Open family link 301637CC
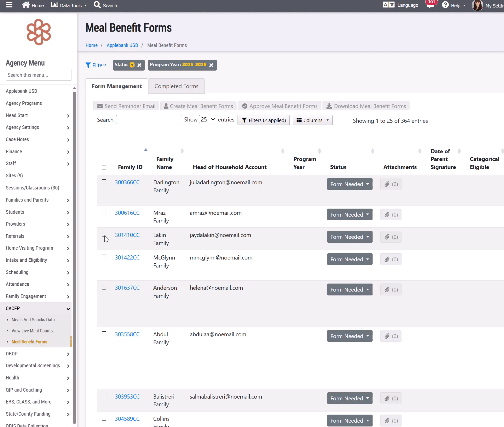The width and height of the screenshot is (504, 427). [127, 288]
